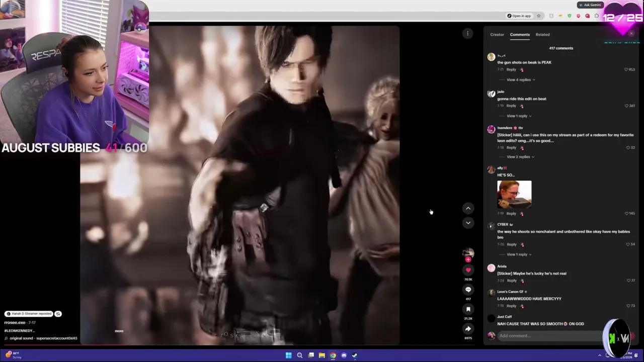Image resolution: width=644 pixels, height=362 pixels.
Task: Open the image attached to ally's comment
Action: (x=514, y=194)
